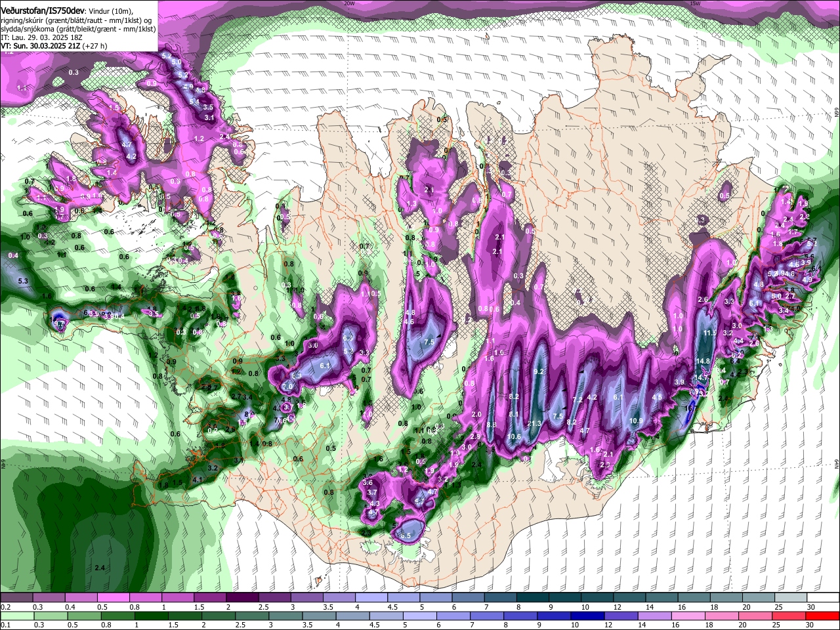
Task: Click the lower legend swatch between 5 and 6
Action: click(x=419, y=616)
